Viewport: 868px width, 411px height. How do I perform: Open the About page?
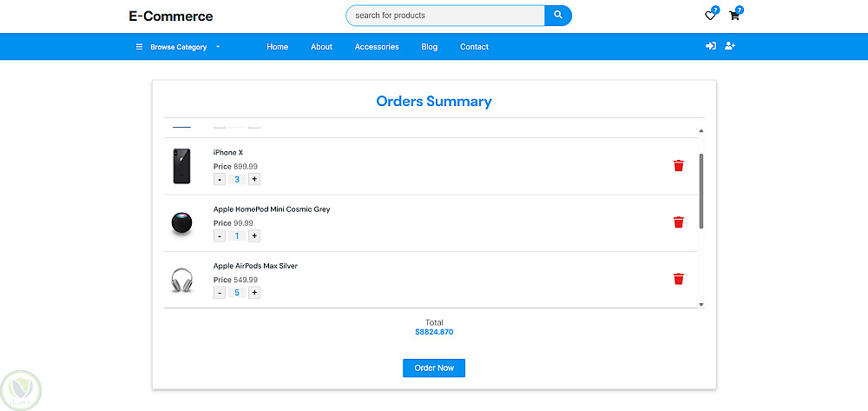[322, 47]
